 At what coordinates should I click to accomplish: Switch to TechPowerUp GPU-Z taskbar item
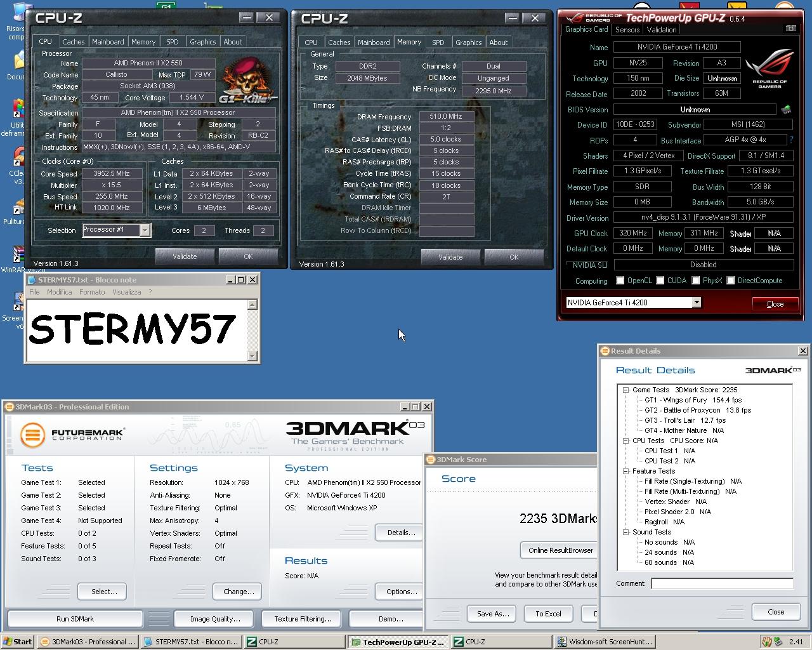click(x=398, y=642)
